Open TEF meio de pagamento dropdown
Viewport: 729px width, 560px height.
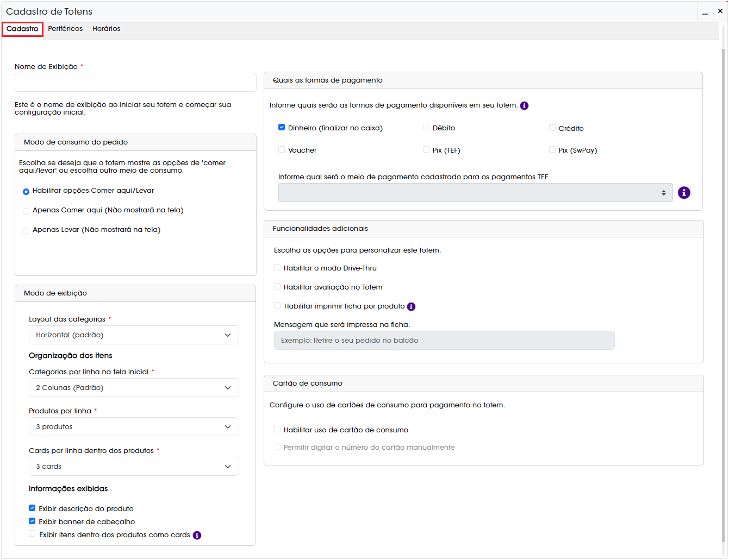pos(476,193)
